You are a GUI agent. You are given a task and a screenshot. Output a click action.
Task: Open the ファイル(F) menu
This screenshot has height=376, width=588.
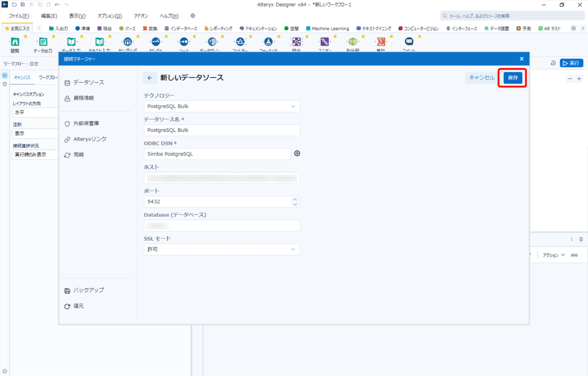19,16
